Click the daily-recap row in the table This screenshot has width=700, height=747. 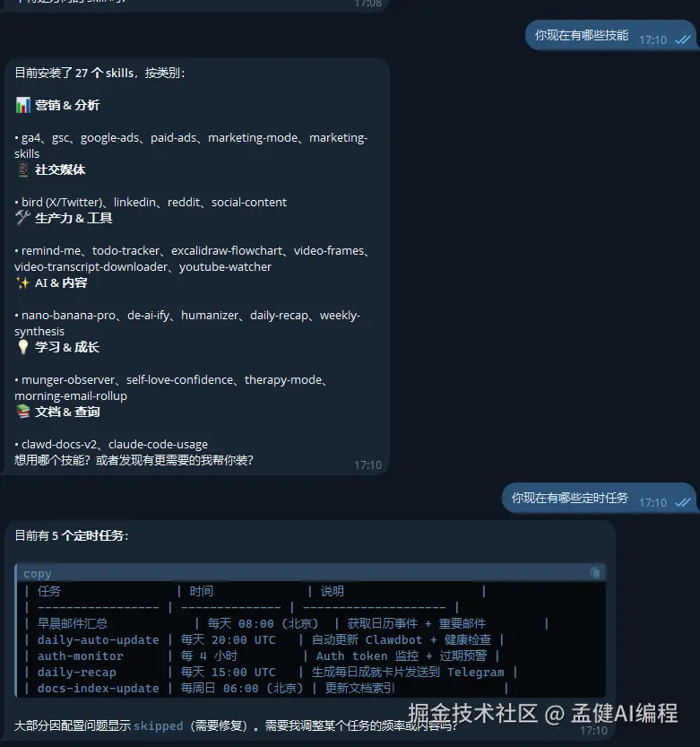272,672
